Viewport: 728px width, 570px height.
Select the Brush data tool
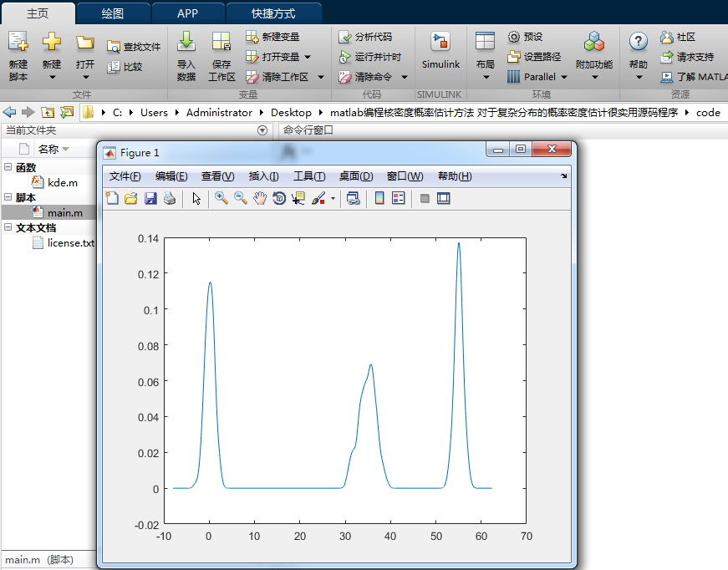pyautogui.click(x=318, y=199)
